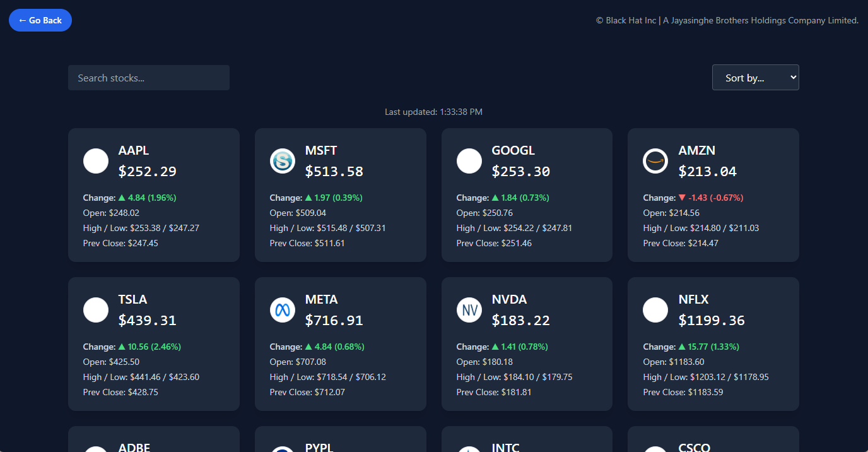The width and height of the screenshot is (868, 452).
Task: Open the Sort by dropdown
Action: tap(755, 78)
